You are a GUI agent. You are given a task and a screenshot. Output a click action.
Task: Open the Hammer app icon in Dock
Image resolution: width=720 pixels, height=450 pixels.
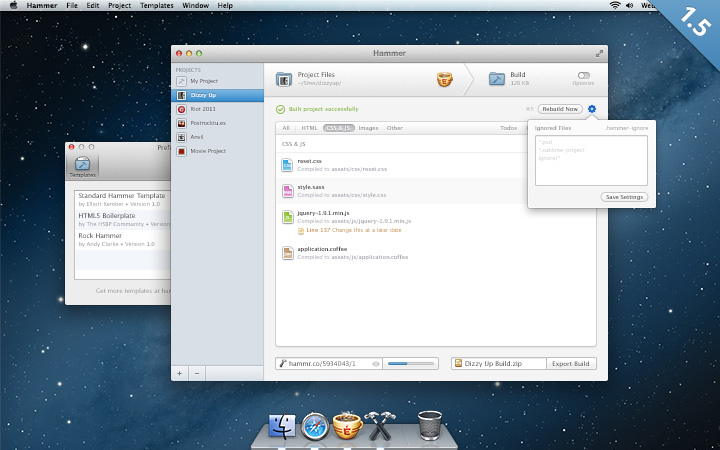tap(380, 426)
